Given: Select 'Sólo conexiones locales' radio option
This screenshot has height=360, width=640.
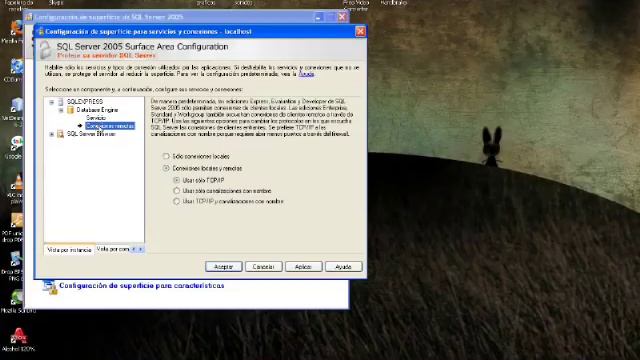Looking at the screenshot, I should coord(166,156).
